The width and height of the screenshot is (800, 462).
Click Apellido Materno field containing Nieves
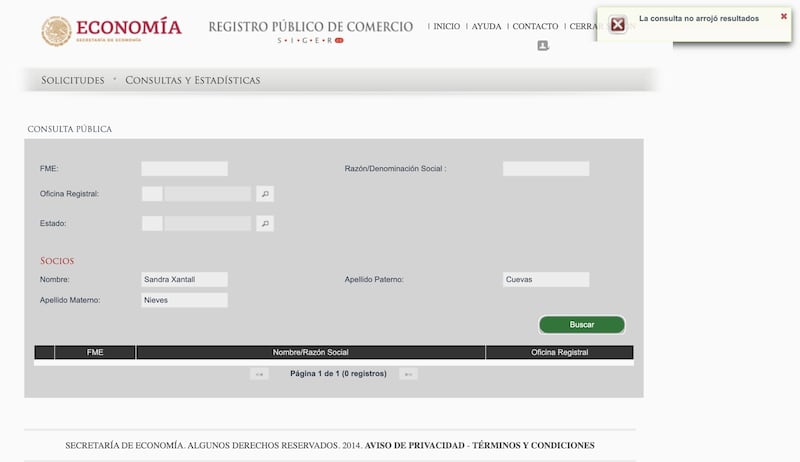[184, 300]
